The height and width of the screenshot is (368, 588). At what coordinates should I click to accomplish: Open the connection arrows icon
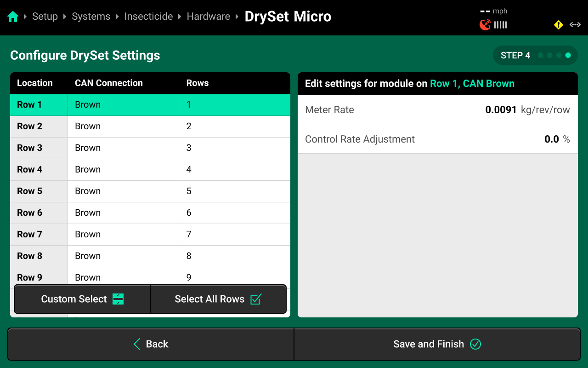575,25
